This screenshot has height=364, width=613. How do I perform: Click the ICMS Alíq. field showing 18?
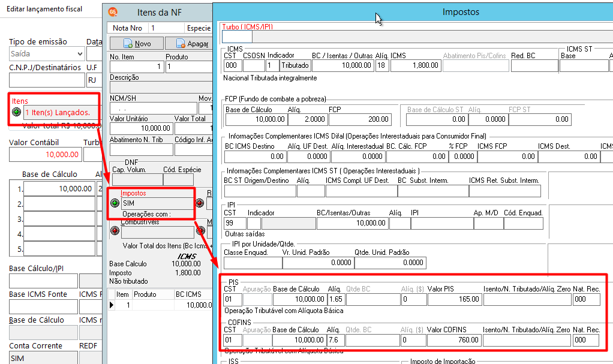click(382, 65)
